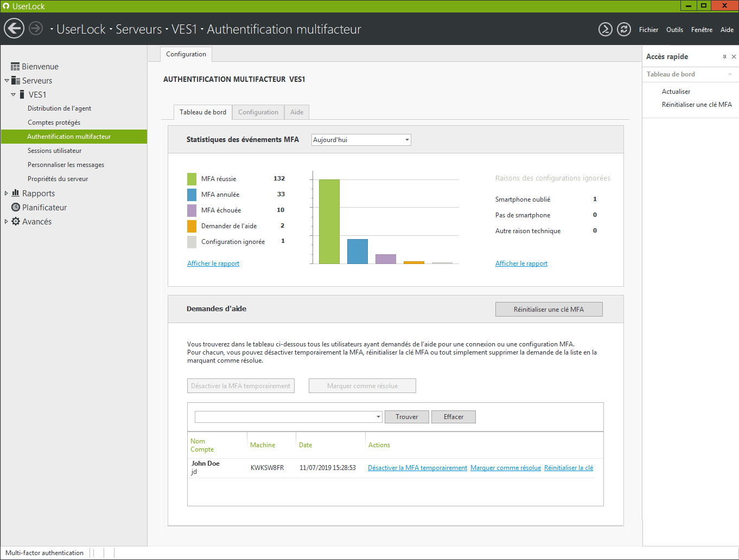Click the Bienvenue icon in sidebar
The height and width of the screenshot is (560, 739).
[15, 66]
